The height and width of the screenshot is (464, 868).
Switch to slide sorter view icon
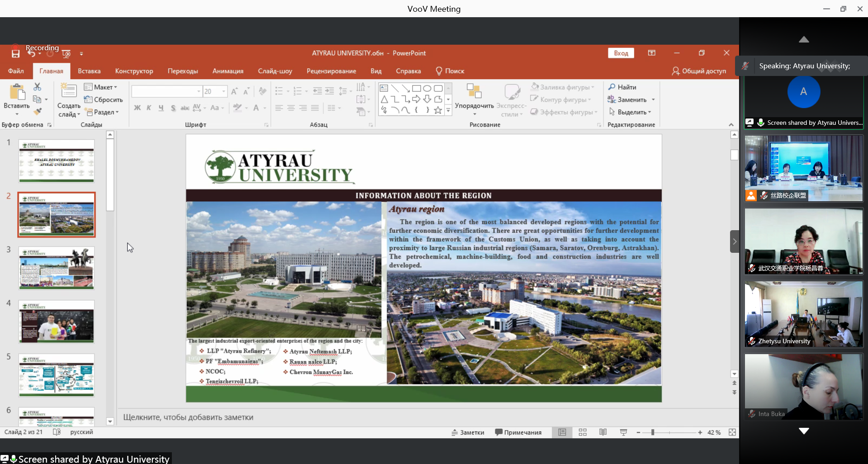pyautogui.click(x=583, y=432)
